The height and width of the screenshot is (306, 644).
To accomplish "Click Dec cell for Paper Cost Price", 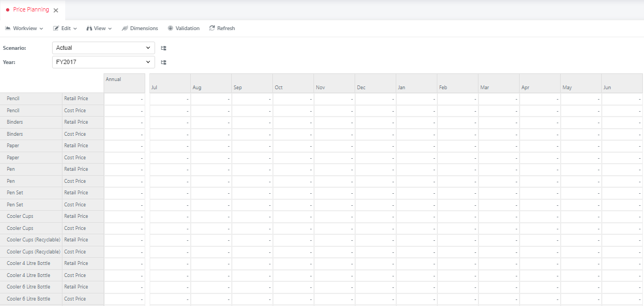I will coord(375,158).
